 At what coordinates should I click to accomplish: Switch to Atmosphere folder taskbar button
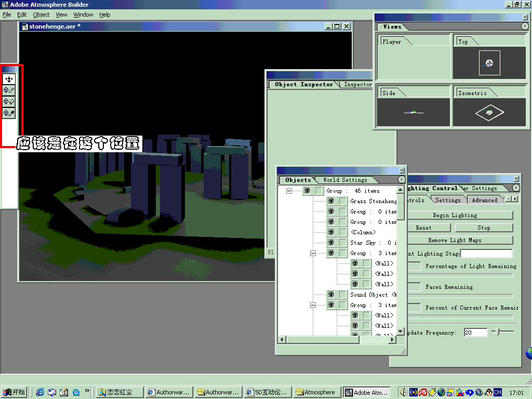point(316,392)
